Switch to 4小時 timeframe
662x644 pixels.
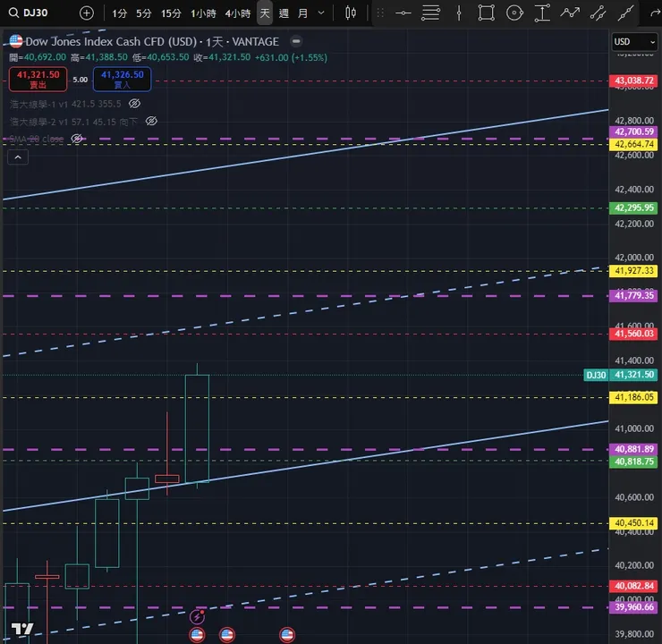238,13
